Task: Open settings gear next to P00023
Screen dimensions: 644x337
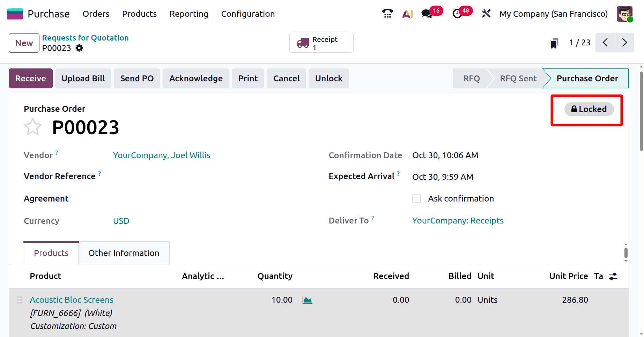Action: [x=79, y=48]
